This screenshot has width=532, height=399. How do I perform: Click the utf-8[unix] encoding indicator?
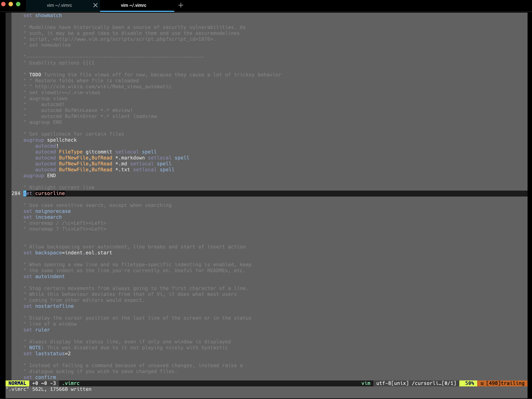pyautogui.click(x=393, y=383)
